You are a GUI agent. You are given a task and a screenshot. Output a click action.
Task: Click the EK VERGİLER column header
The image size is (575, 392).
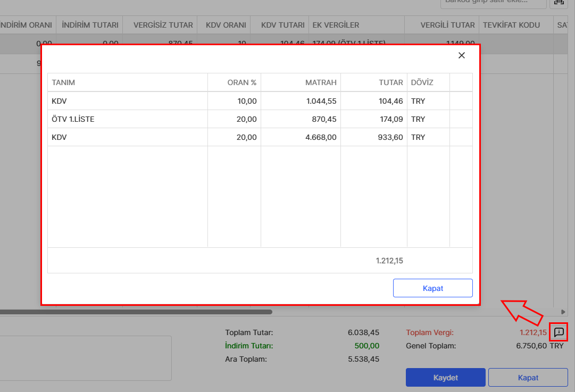coord(356,25)
